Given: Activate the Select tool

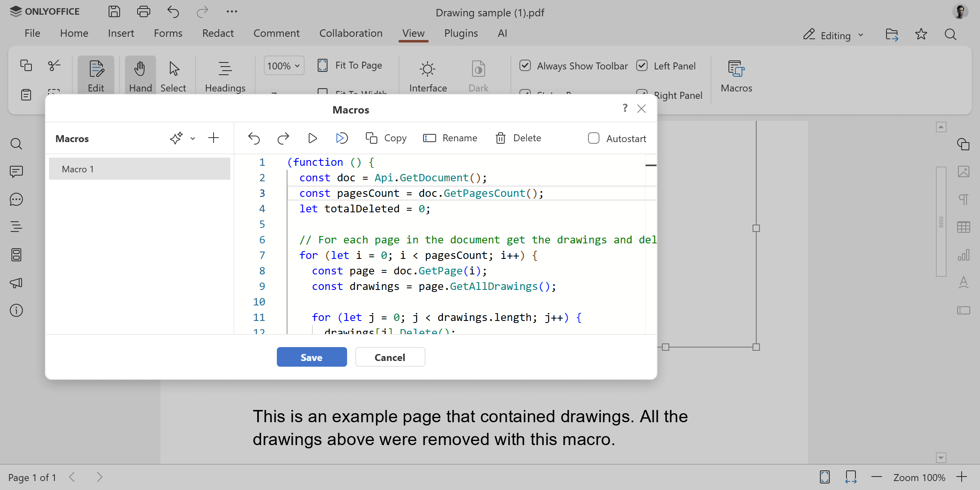Looking at the screenshot, I should 173,75.
